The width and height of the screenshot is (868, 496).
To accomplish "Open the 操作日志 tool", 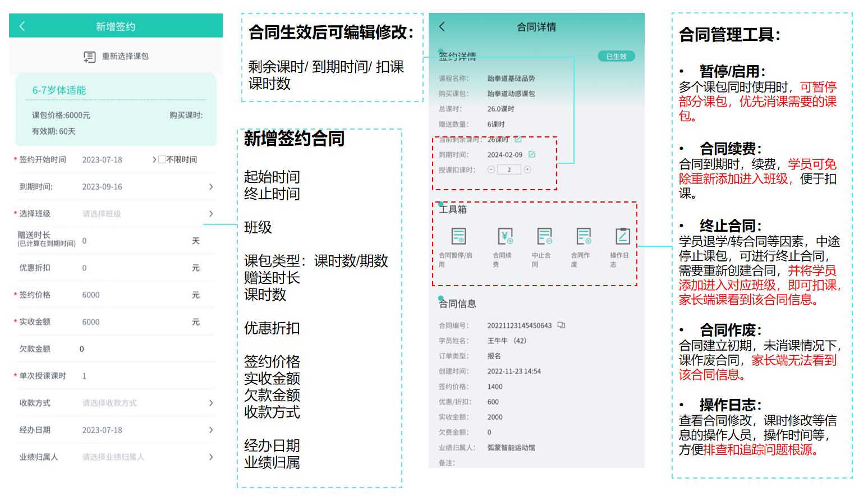I will click(622, 236).
